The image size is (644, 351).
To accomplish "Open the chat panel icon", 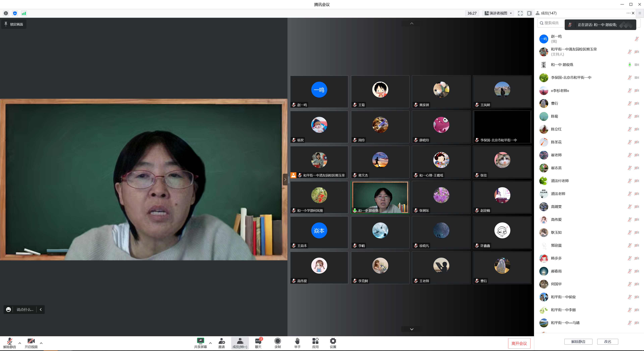I will 258,341.
